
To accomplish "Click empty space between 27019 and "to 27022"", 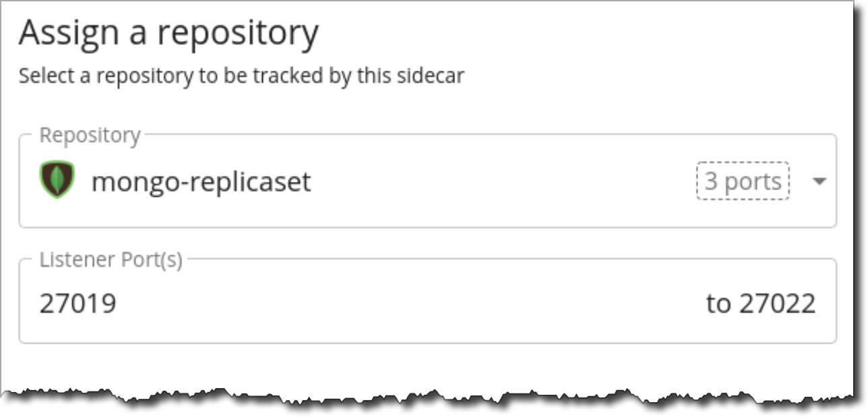I will (404, 304).
